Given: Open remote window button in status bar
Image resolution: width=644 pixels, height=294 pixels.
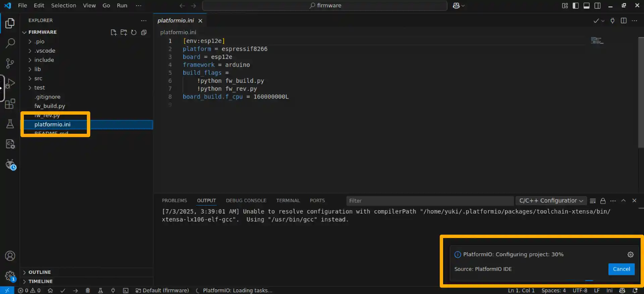Looking at the screenshot, I should [7, 290].
